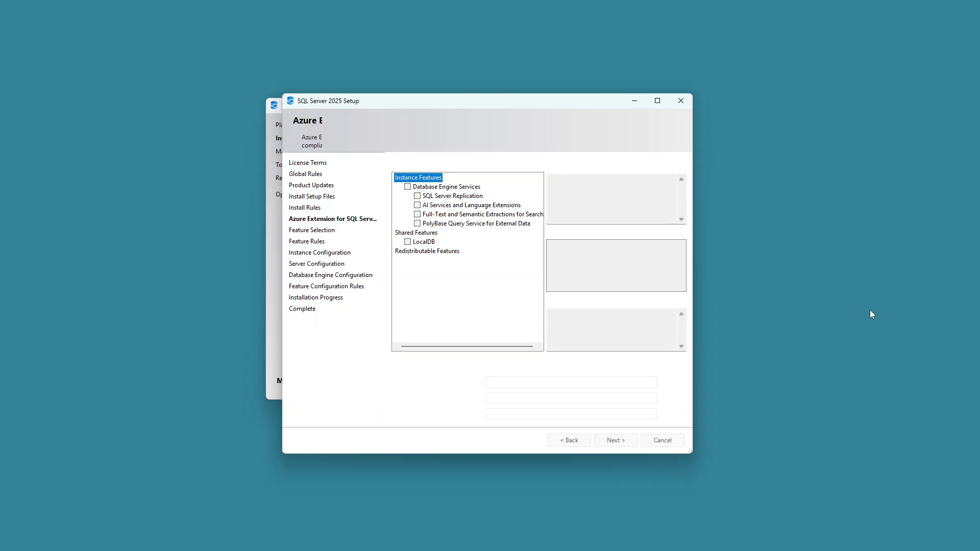Image resolution: width=980 pixels, height=551 pixels.
Task: Open the Feature Selection step
Action: (x=312, y=230)
